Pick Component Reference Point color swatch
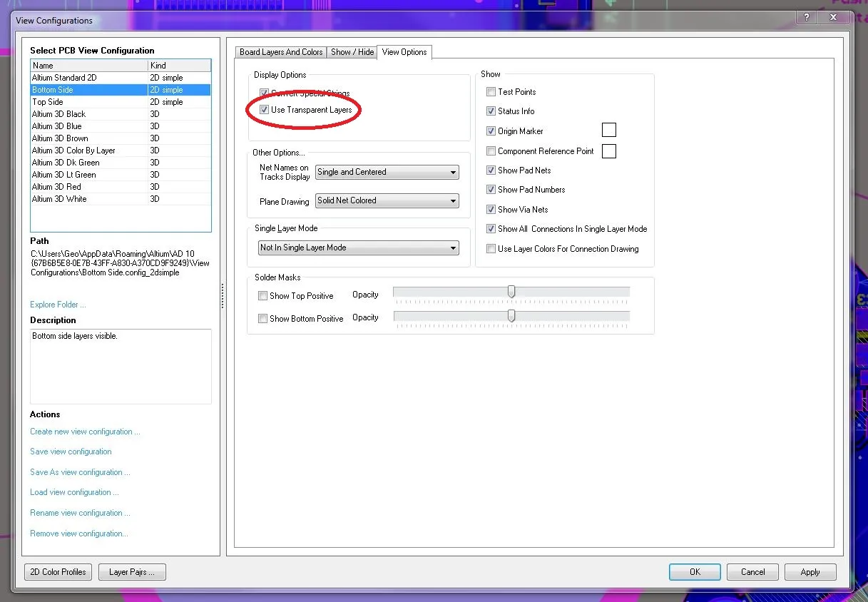868x602 pixels. [608, 151]
